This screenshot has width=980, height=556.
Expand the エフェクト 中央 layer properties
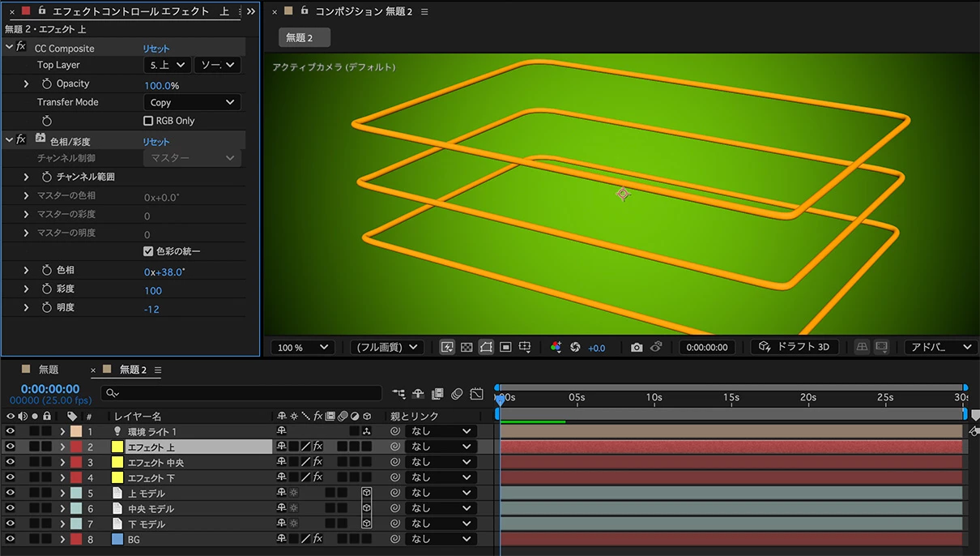click(62, 463)
